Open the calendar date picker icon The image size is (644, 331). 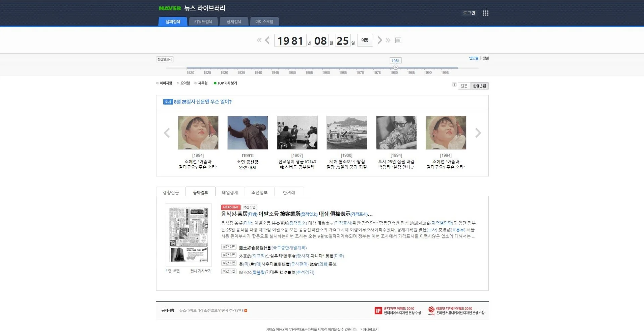[x=398, y=40]
